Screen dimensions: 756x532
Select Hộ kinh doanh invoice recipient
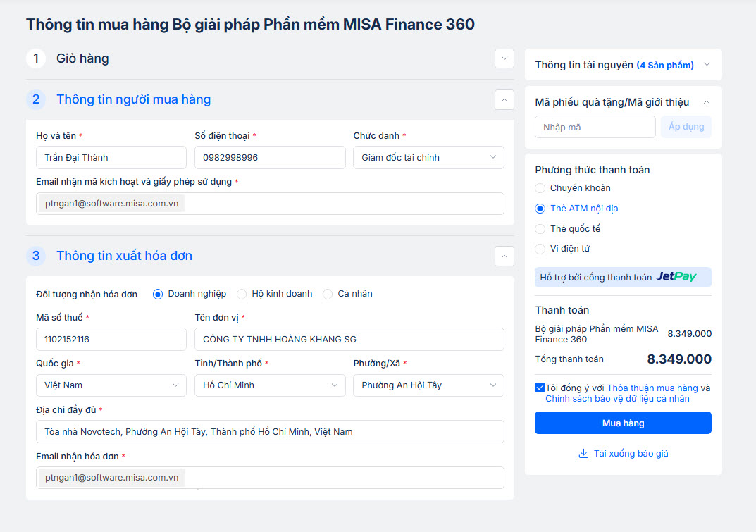[x=242, y=294]
